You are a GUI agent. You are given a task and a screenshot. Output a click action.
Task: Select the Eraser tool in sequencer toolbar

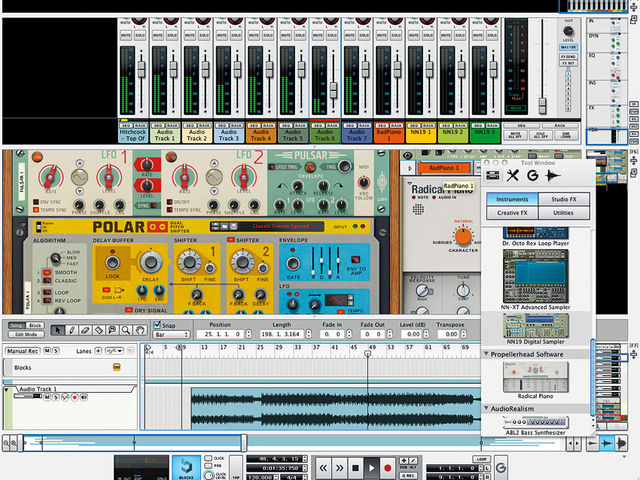tap(85, 330)
